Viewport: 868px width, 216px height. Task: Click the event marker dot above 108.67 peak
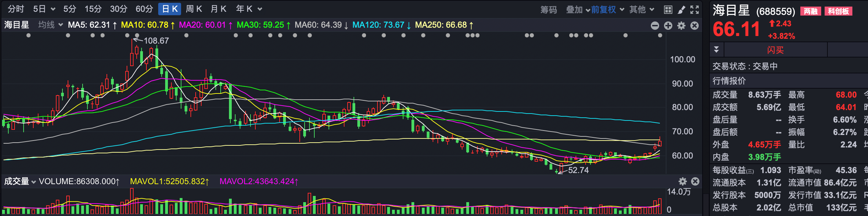tap(137, 35)
